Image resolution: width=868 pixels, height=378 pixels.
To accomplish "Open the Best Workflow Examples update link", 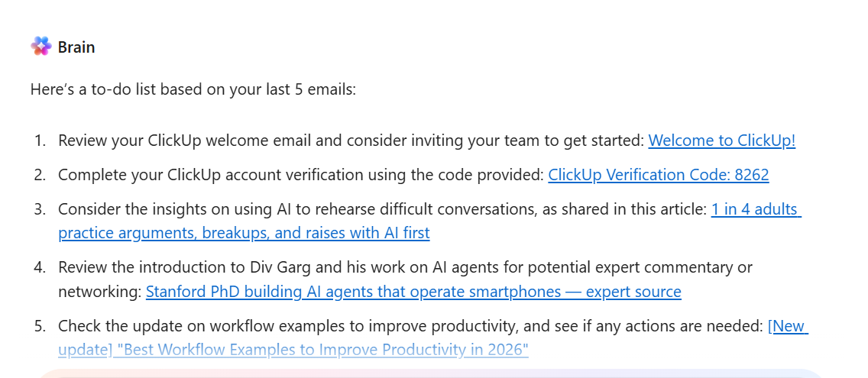I will [x=293, y=350].
